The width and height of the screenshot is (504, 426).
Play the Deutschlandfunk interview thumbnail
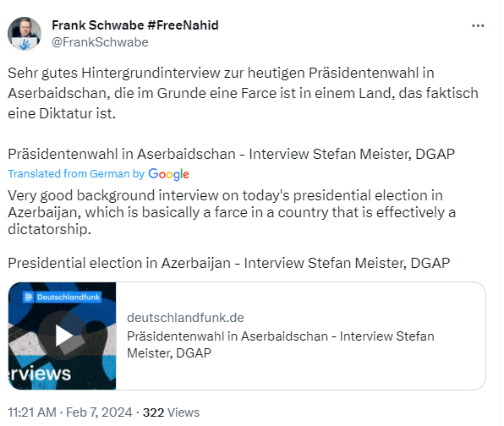(x=63, y=336)
